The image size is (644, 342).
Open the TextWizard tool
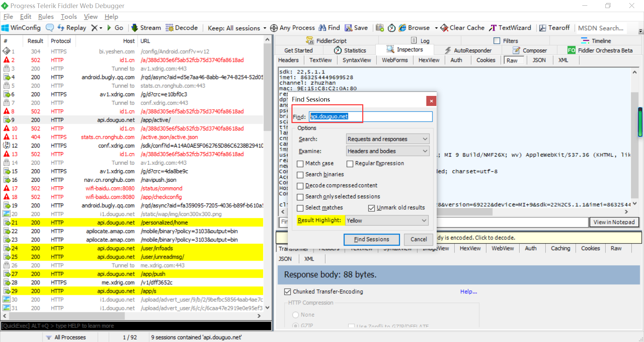pyautogui.click(x=510, y=28)
